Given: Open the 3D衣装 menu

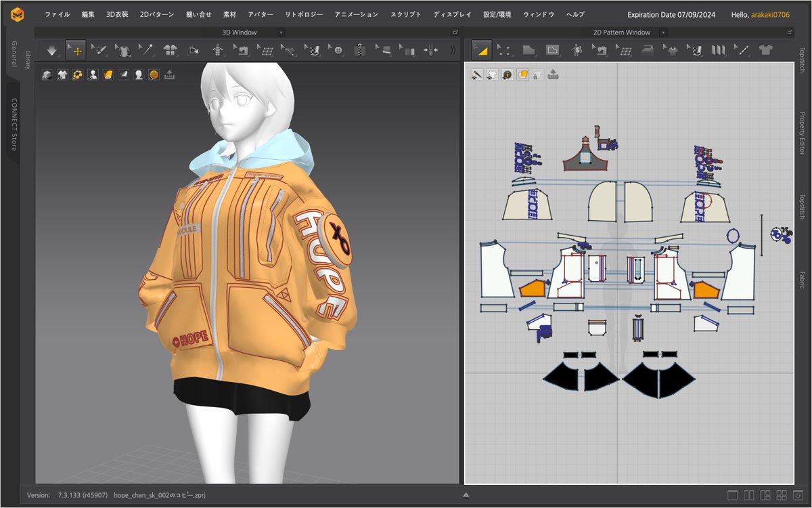Looking at the screenshot, I should (x=117, y=14).
